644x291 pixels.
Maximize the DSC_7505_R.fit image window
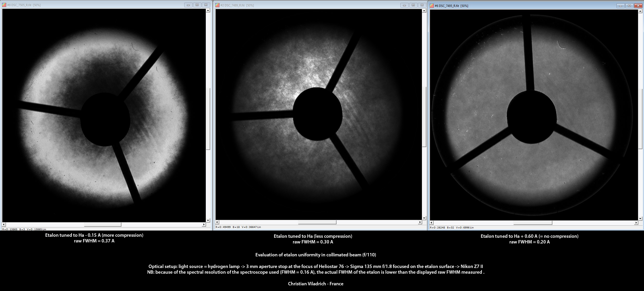[197, 5]
